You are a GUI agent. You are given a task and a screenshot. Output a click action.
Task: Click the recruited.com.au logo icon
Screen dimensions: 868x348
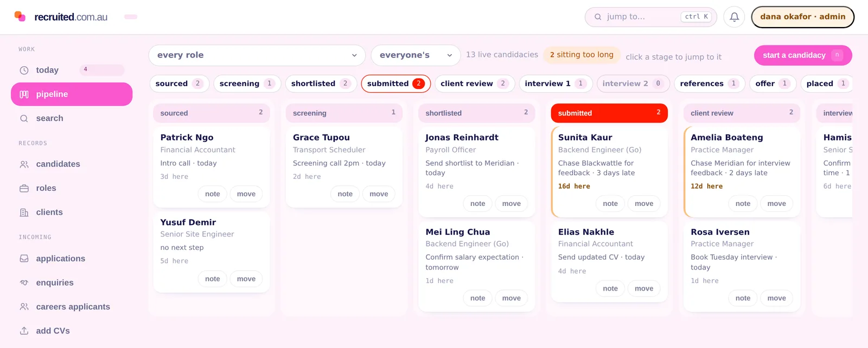20,16
